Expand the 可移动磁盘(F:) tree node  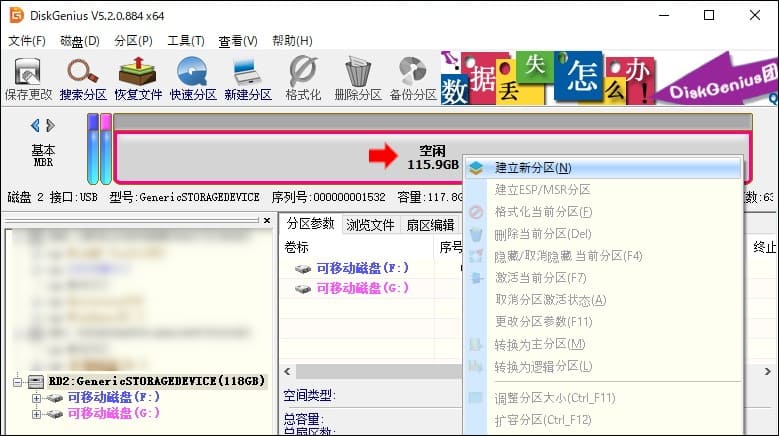pos(36,398)
